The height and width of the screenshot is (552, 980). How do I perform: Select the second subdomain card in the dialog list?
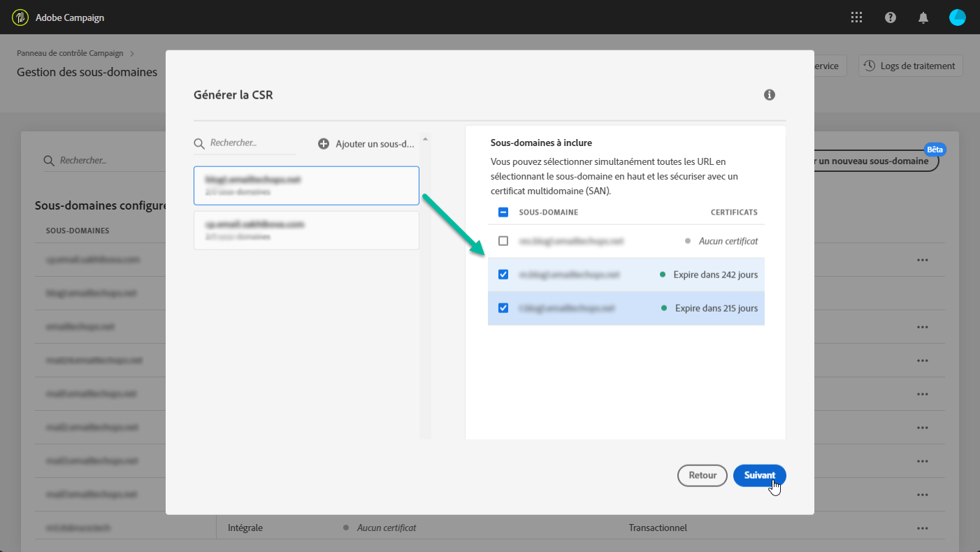pos(306,231)
